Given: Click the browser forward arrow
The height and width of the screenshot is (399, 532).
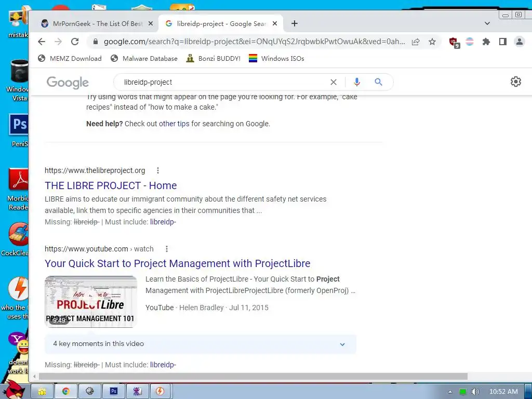Looking at the screenshot, I should pos(58,42).
